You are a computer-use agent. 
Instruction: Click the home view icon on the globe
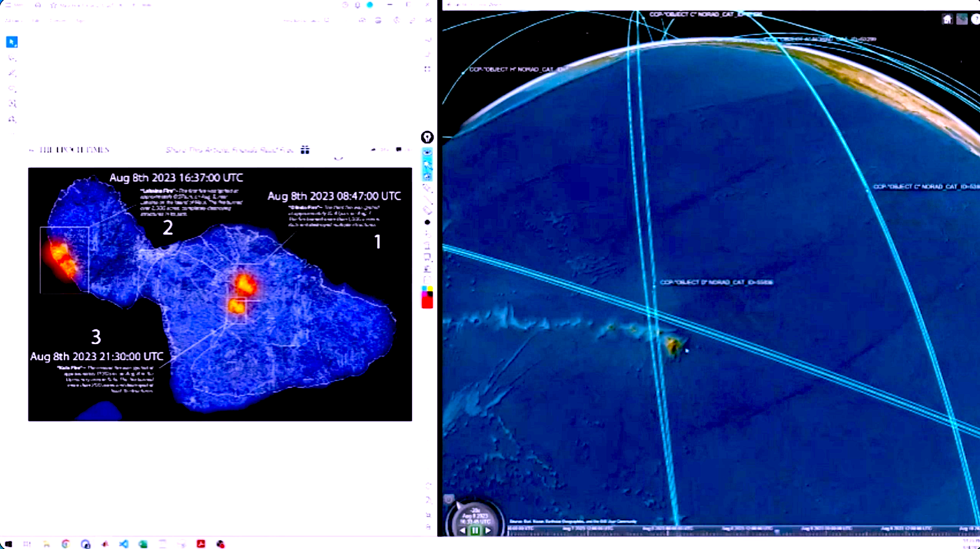(x=947, y=19)
